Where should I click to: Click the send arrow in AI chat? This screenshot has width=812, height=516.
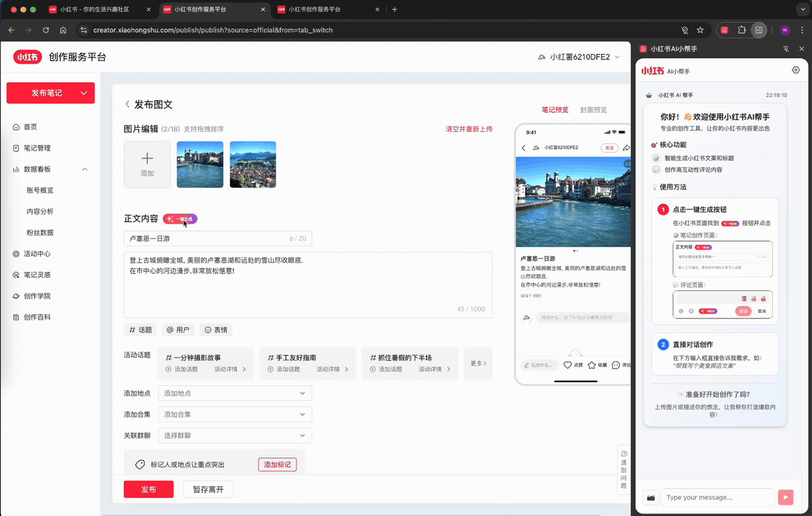tap(785, 497)
